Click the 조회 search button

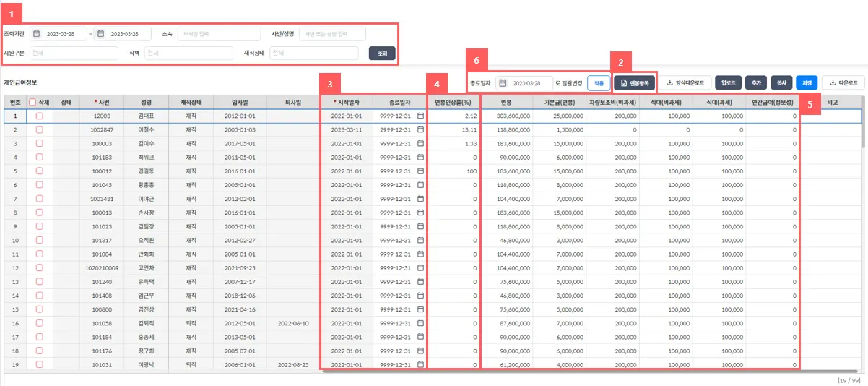click(382, 53)
